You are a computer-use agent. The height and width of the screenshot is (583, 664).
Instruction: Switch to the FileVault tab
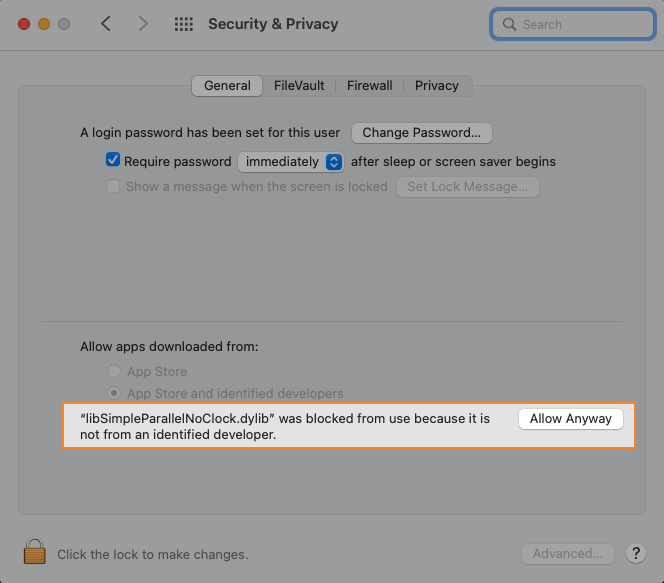[299, 86]
